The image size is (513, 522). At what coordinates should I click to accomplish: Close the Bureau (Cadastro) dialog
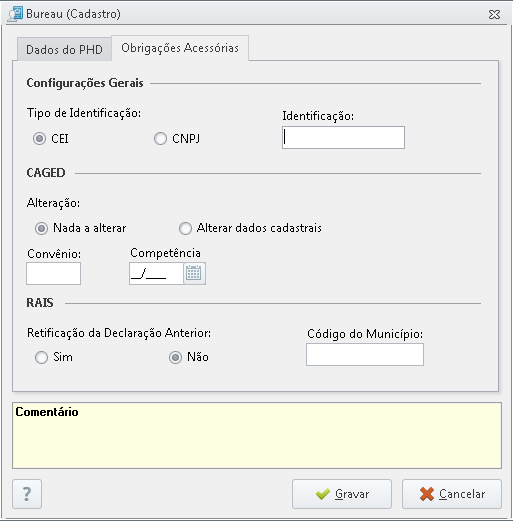494,14
